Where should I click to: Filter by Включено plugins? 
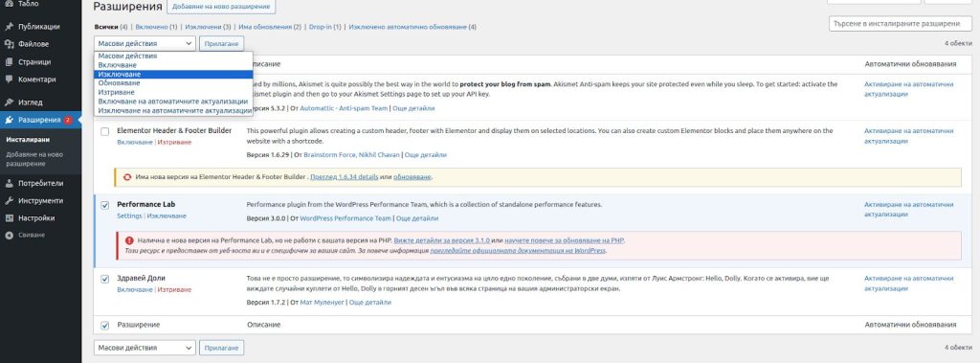152,27
